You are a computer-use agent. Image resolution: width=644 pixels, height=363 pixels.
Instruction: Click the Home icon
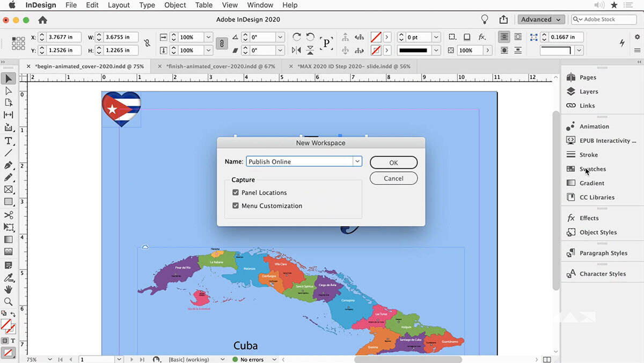(43, 20)
